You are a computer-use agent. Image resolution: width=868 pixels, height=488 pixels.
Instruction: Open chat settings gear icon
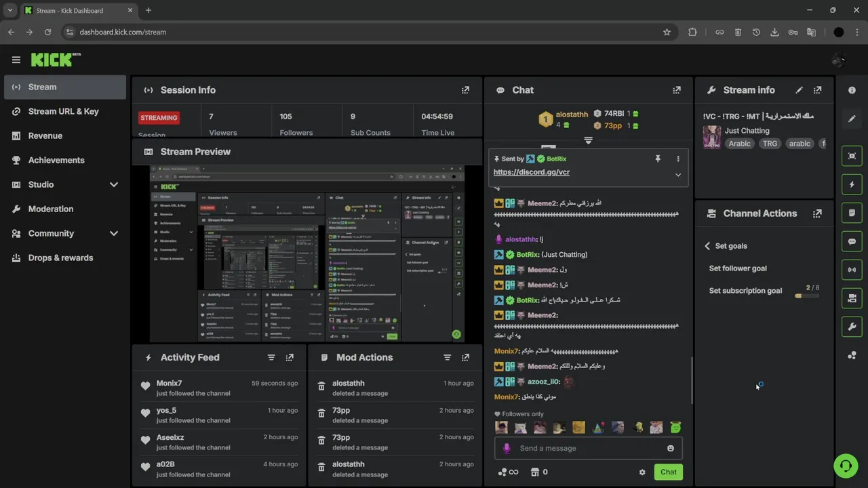[x=642, y=472]
